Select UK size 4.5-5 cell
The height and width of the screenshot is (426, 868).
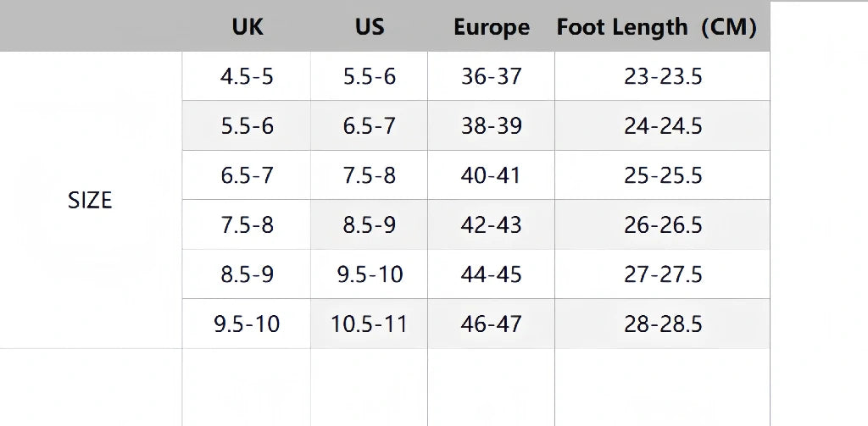(247, 77)
